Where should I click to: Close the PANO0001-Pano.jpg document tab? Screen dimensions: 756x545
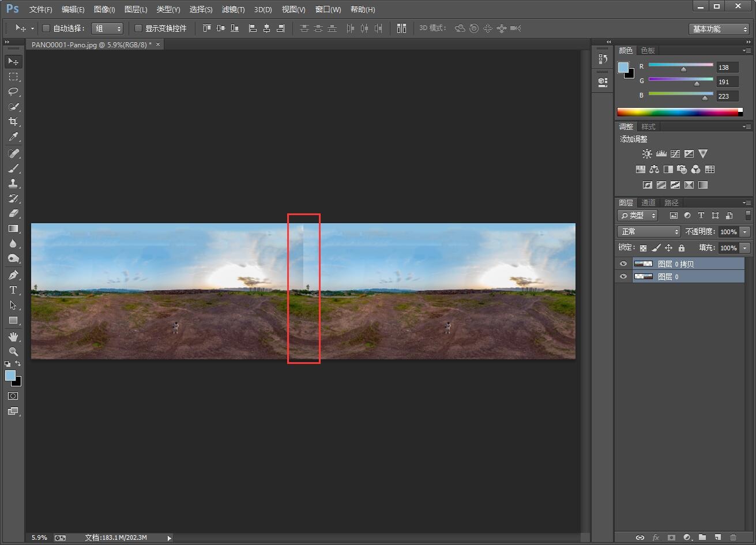tap(159, 44)
